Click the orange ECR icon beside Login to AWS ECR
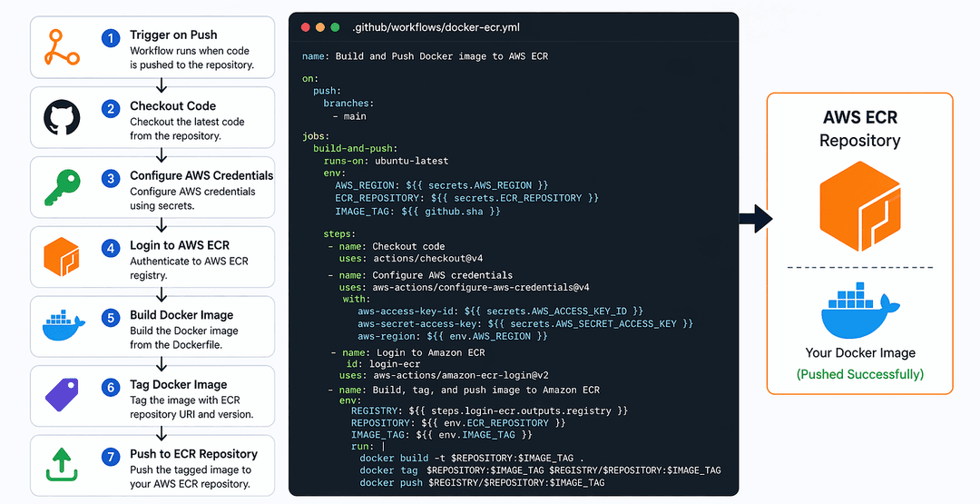The image size is (980, 504). pyautogui.click(x=62, y=257)
